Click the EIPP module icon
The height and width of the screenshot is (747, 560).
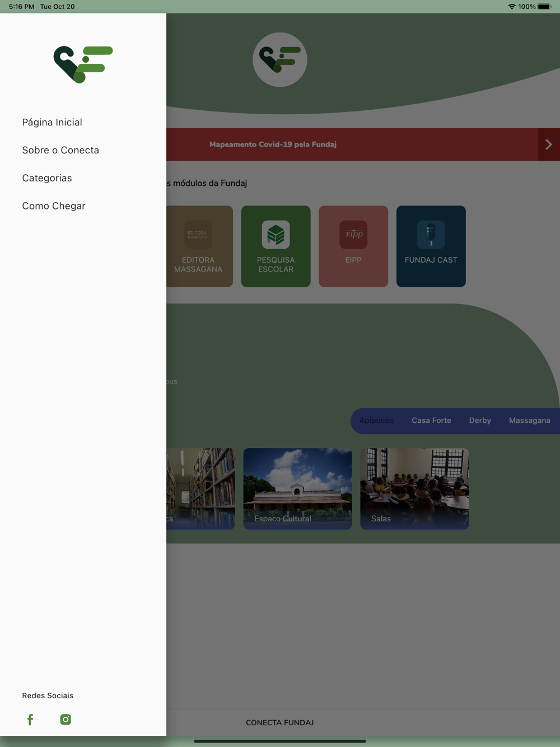[x=353, y=234]
